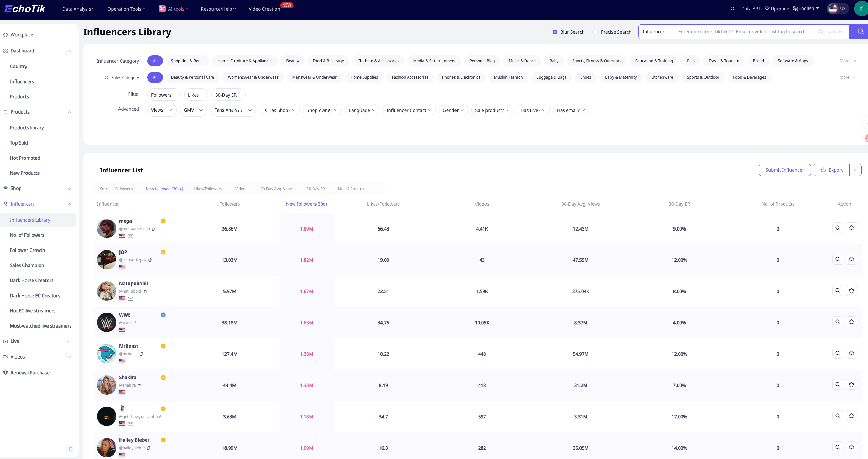Select All in Sales Category
Viewport: 868px width, 459px height.
click(x=155, y=77)
